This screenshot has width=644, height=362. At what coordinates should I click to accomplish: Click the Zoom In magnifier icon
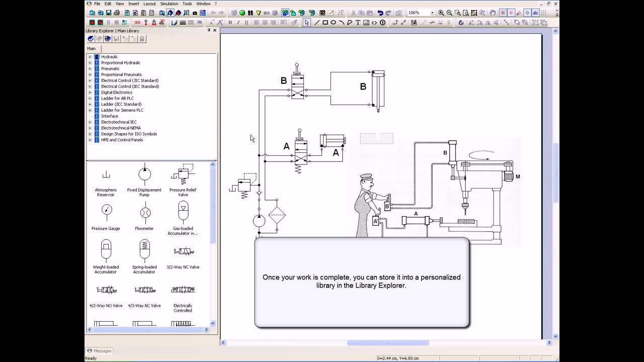pos(441,13)
